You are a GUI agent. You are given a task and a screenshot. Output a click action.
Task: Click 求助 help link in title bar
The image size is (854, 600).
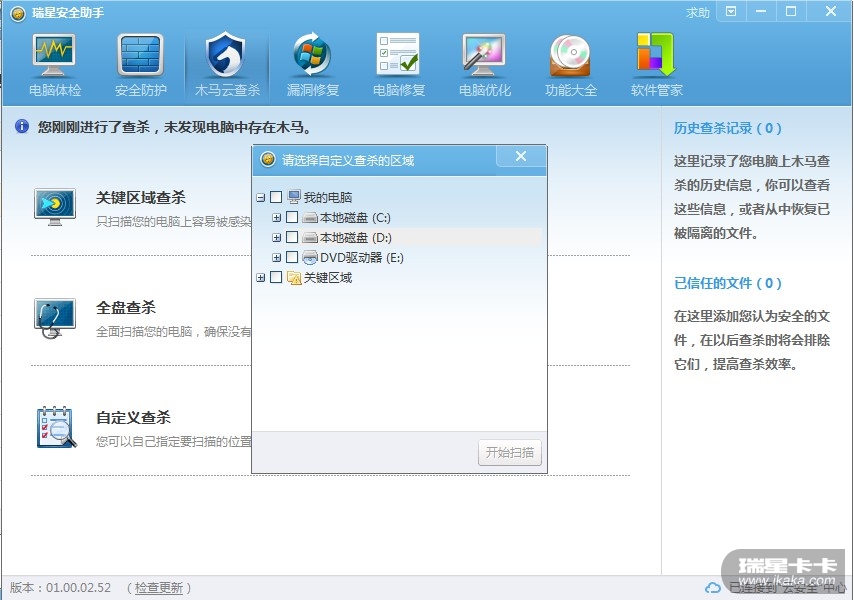click(698, 13)
